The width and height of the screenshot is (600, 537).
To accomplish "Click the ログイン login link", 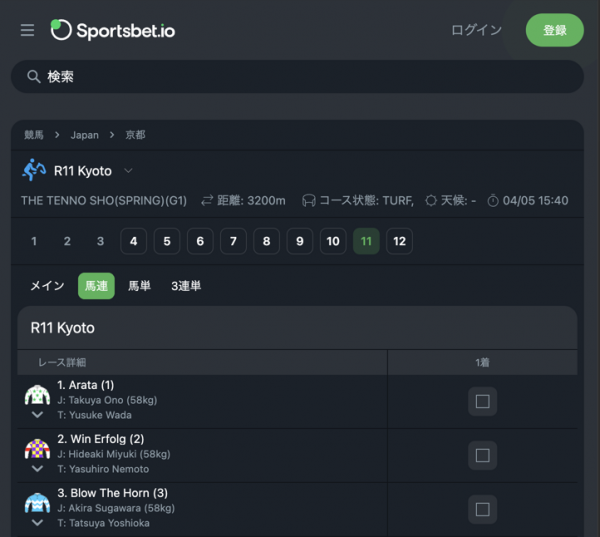I will point(476,30).
